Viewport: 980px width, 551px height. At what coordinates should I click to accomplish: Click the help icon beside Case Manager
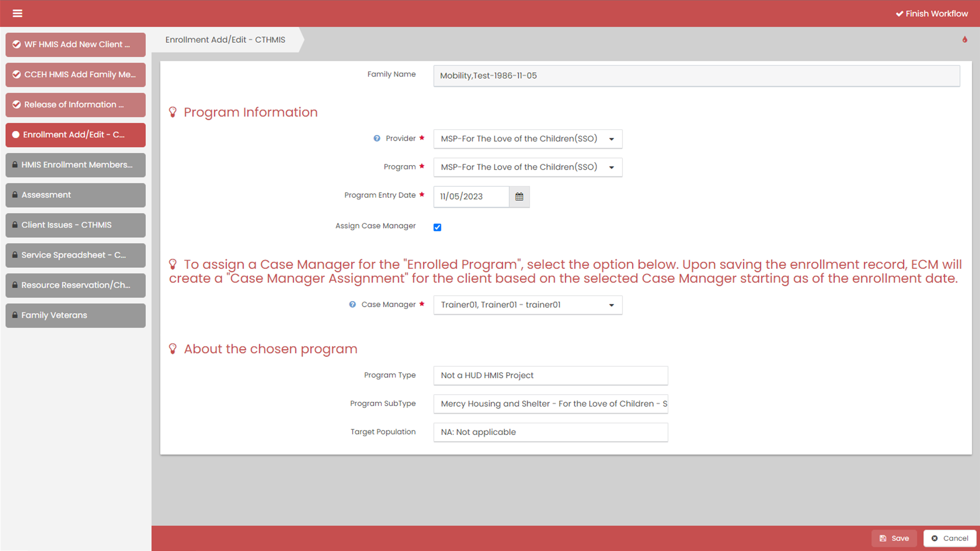pyautogui.click(x=353, y=305)
